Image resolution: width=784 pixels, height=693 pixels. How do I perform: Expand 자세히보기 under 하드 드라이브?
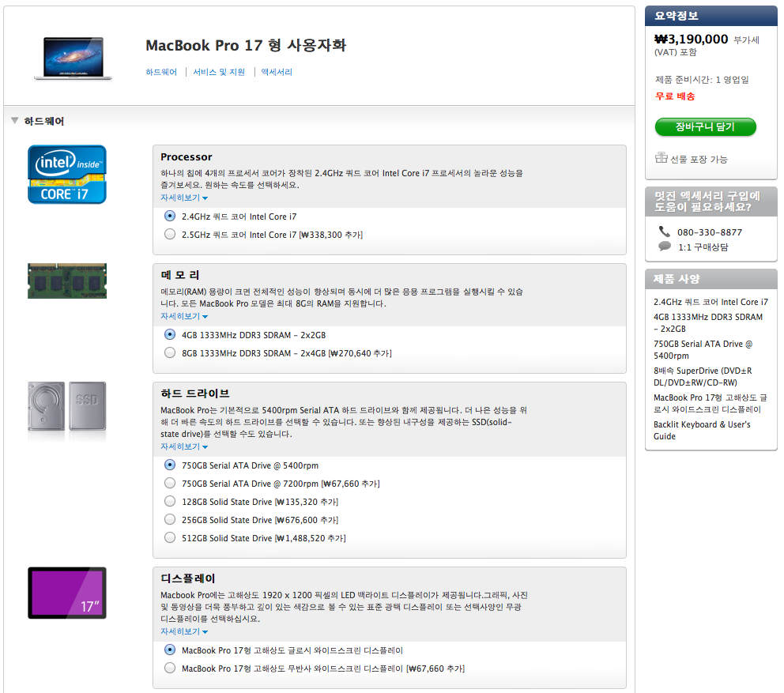pyautogui.click(x=184, y=447)
